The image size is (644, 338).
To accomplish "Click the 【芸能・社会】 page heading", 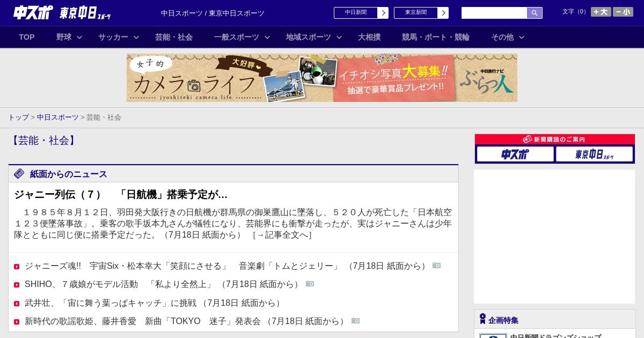I will click(43, 141).
